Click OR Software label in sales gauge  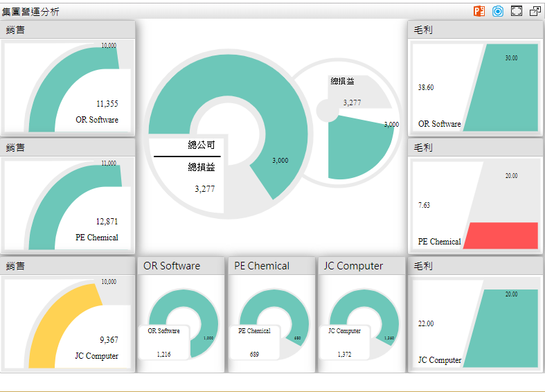[97, 120]
